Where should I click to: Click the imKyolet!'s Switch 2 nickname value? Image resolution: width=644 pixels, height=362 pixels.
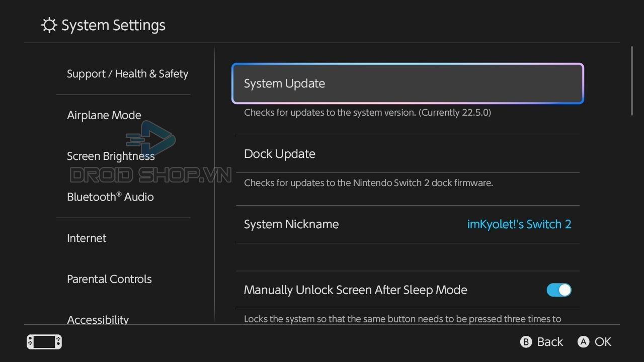[519, 224]
